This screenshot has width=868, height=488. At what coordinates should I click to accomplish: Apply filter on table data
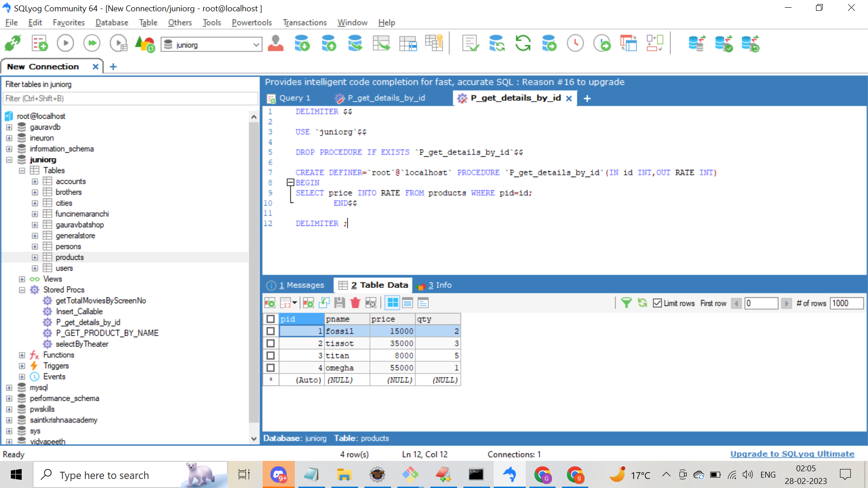(x=627, y=303)
